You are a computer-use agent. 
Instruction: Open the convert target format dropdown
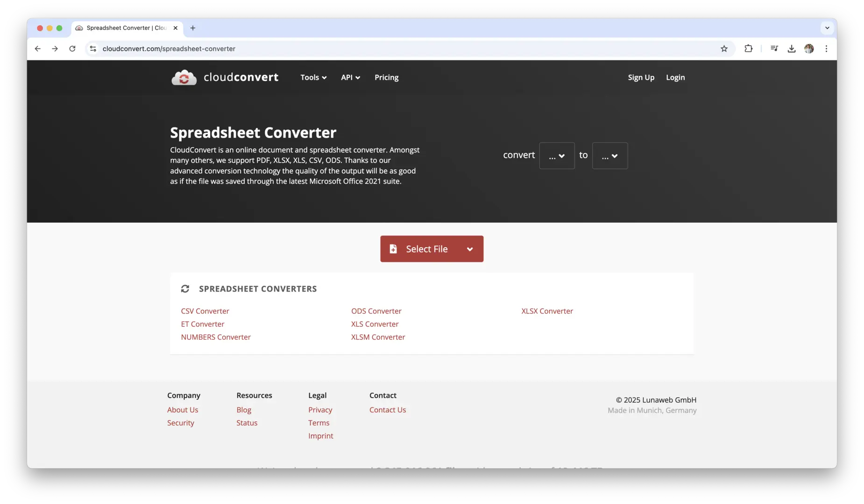[x=610, y=155]
